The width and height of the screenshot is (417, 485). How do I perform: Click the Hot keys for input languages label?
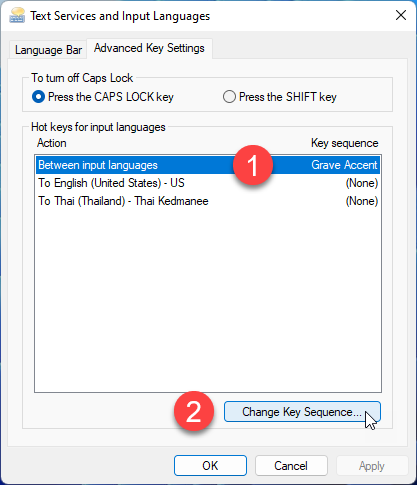tap(98, 127)
